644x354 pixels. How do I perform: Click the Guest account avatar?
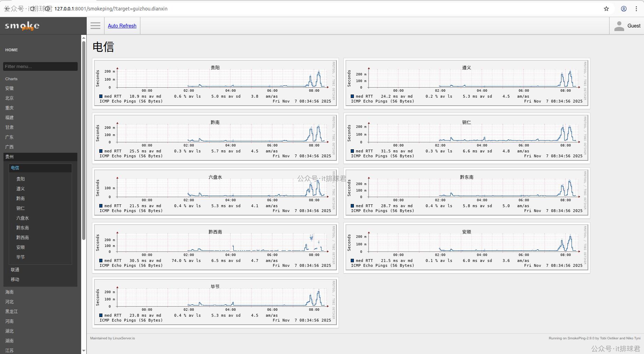coord(620,25)
